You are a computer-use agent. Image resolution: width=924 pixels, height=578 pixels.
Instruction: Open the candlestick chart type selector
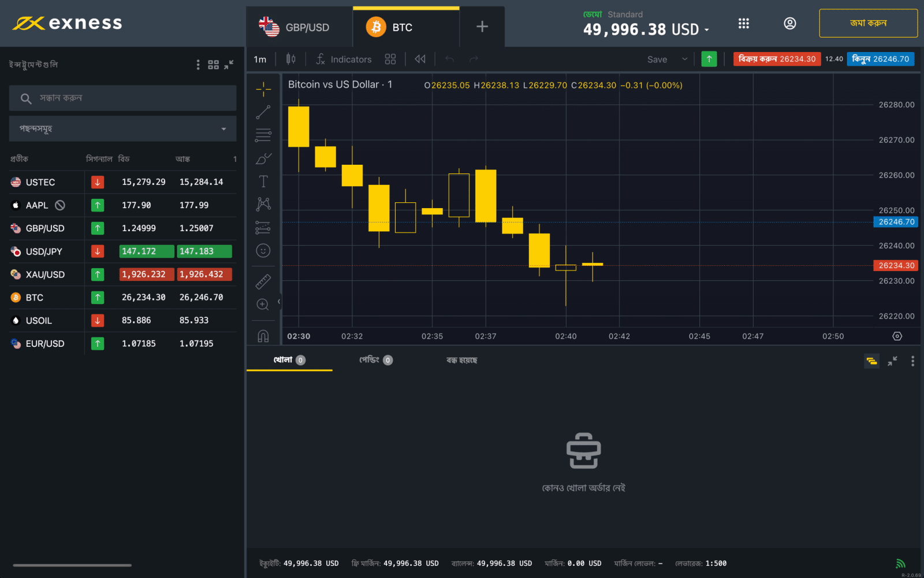click(291, 59)
